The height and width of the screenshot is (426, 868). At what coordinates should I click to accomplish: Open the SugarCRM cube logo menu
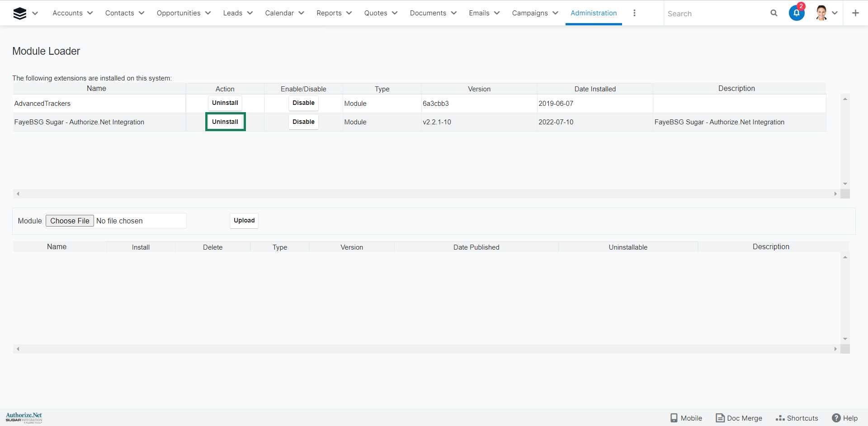(x=20, y=14)
